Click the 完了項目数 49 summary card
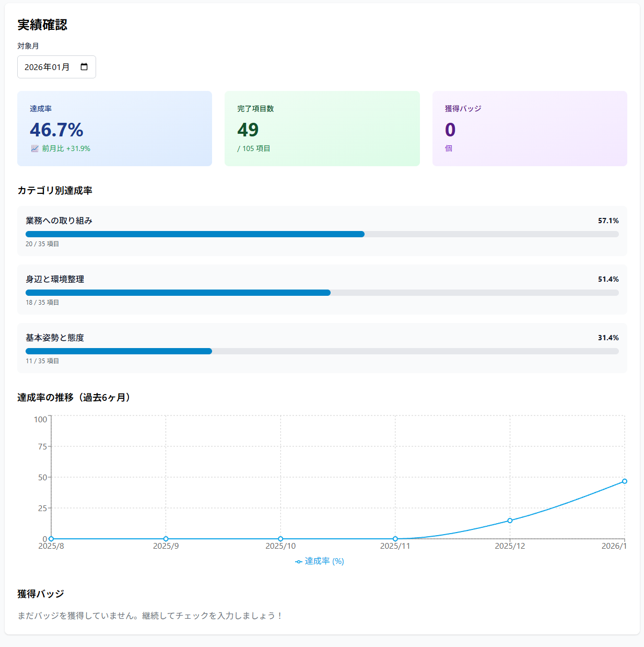Image resolution: width=644 pixels, height=647 pixels. click(322, 129)
